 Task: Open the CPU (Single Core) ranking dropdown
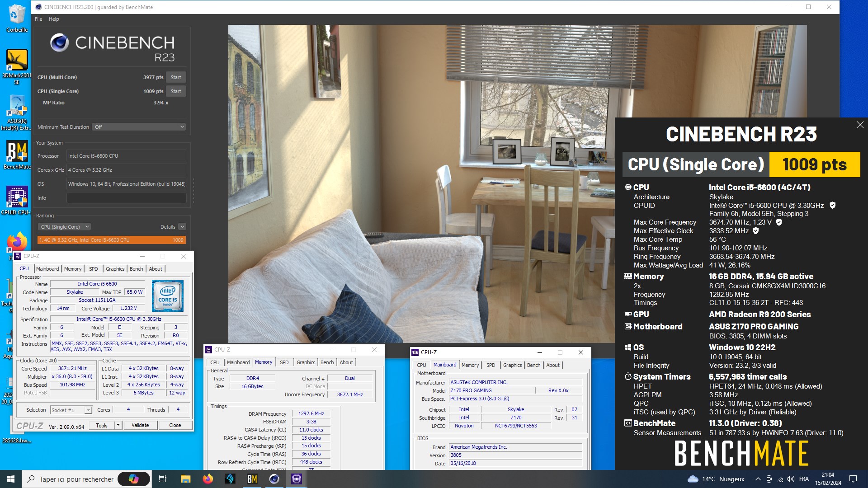tap(64, 227)
